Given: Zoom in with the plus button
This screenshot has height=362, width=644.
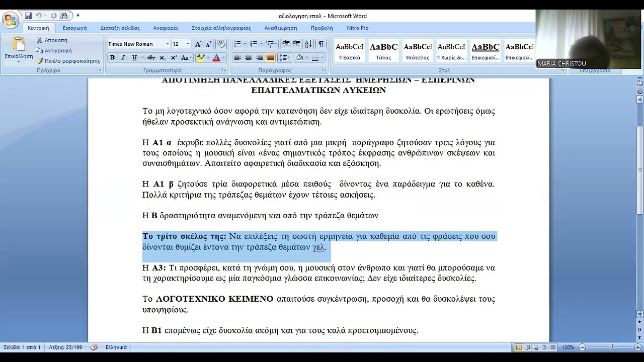Looking at the screenshot, I should coord(637,347).
